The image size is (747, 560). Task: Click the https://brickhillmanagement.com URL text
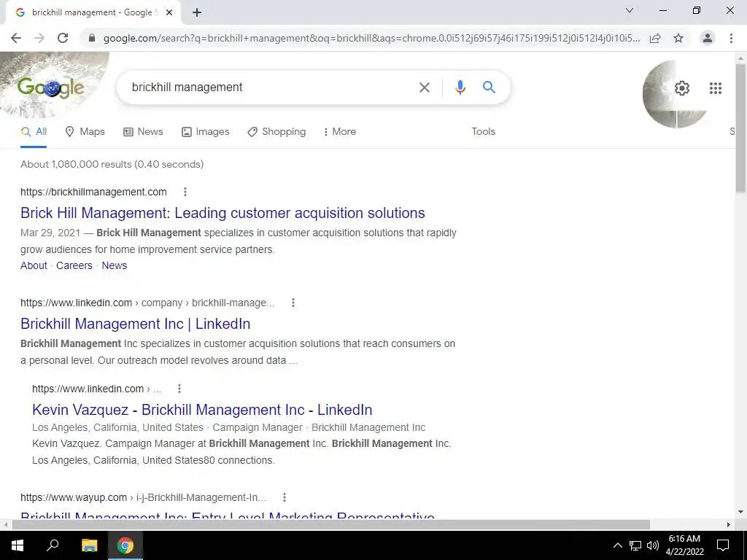[93, 192]
